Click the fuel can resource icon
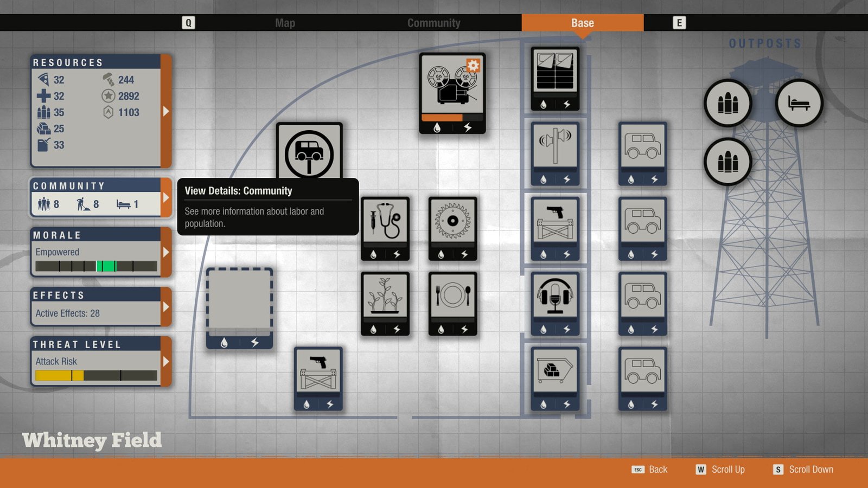This screenshot has height=488, width=868. (x=44, y=145)
